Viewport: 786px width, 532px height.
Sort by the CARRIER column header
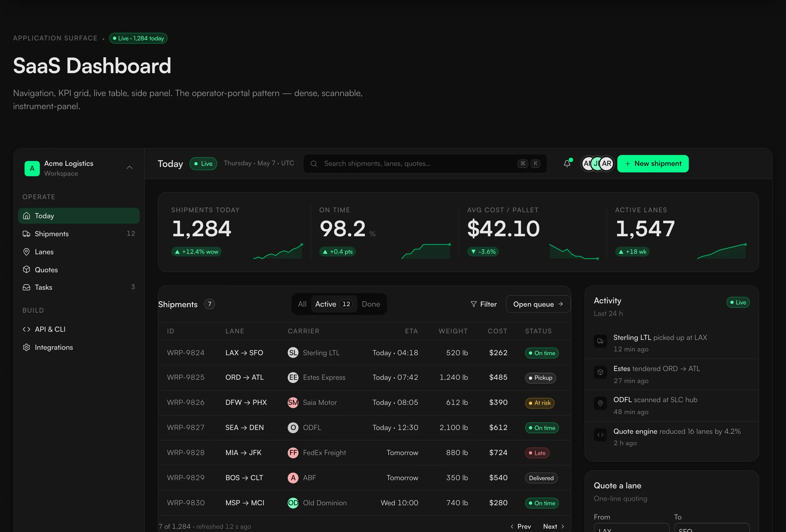point(303,331)
